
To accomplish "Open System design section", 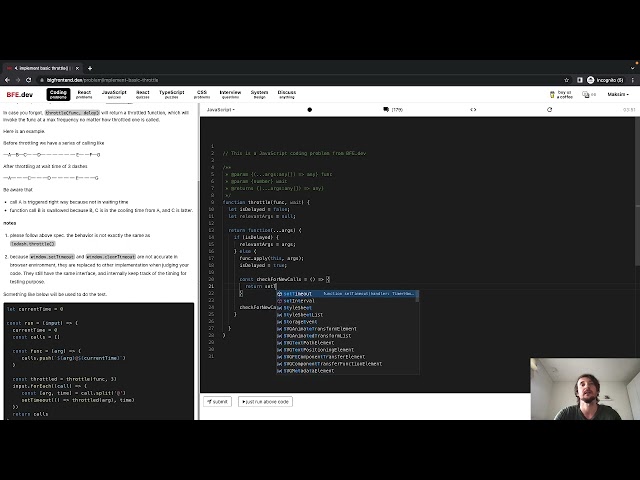I will [x=260, y=94].
